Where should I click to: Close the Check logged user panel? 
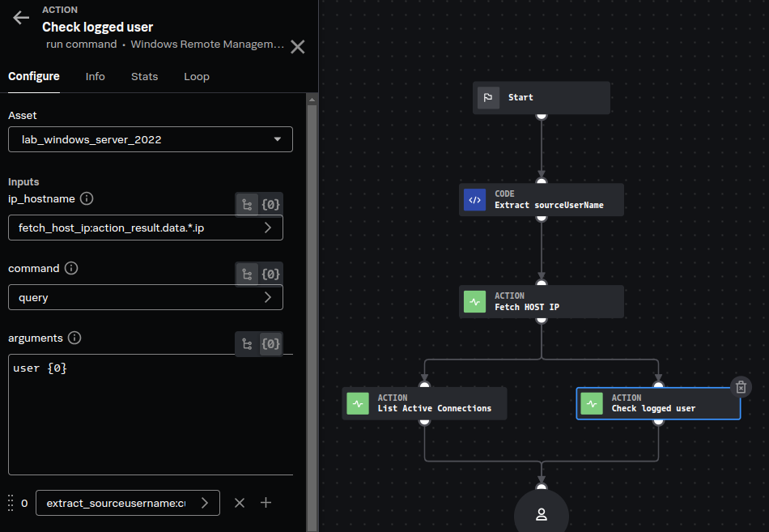[x=298, y=47]
